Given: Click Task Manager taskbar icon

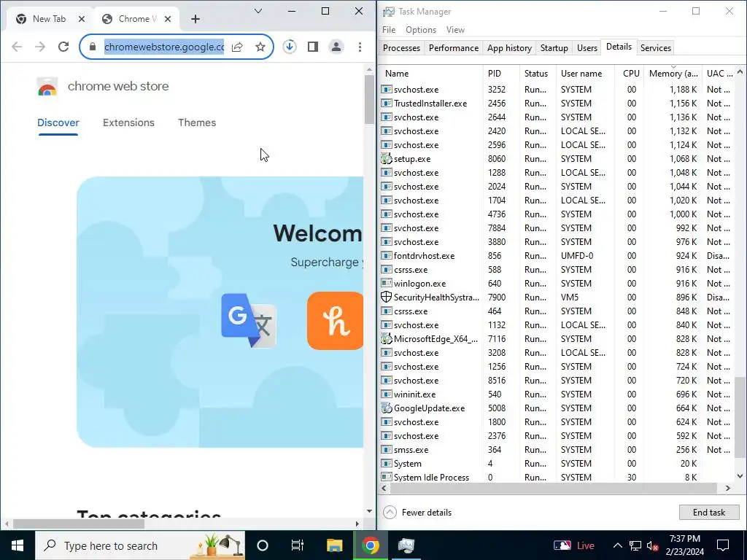Looking at the screenshot, I should point(406,545).
